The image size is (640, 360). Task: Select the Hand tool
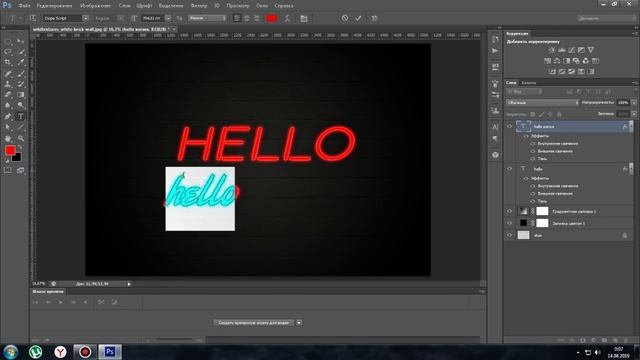coord(8,138)
